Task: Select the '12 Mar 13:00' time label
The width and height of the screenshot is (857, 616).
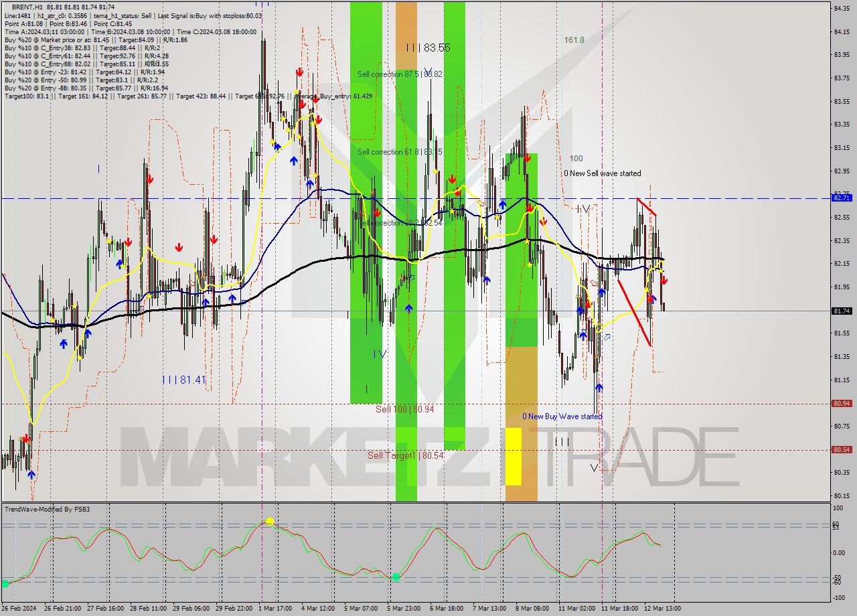Action: point(663,609)
